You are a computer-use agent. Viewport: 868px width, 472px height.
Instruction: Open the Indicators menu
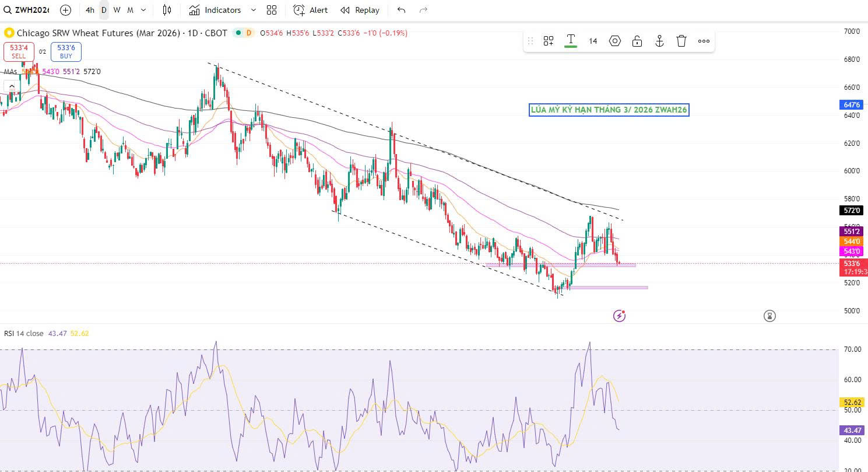tap(215, 10)
